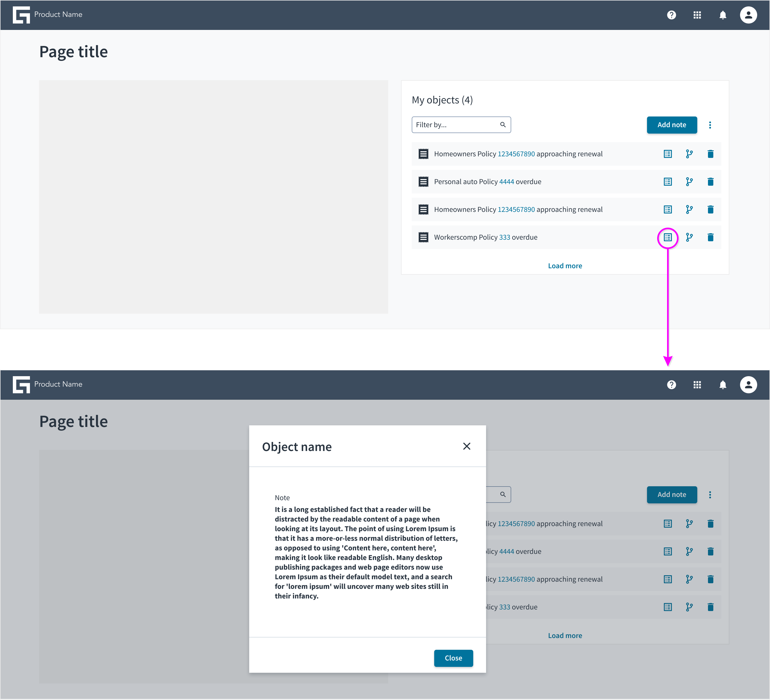Open notifications bell in top header
Screen dimensions: 770x700
[723, 15]
